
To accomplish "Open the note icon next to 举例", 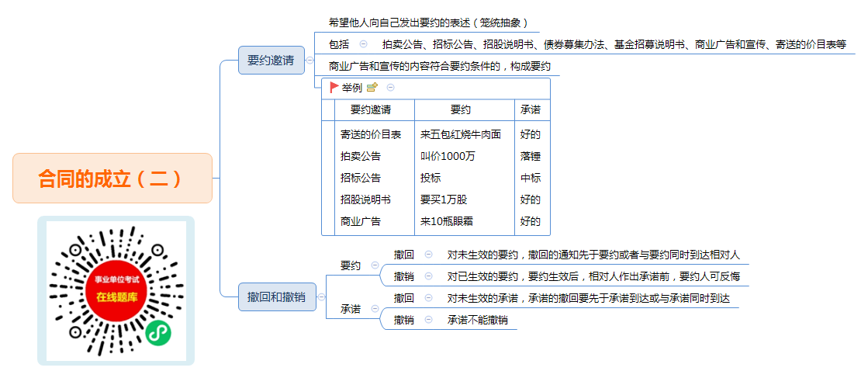I will [372, 87].
